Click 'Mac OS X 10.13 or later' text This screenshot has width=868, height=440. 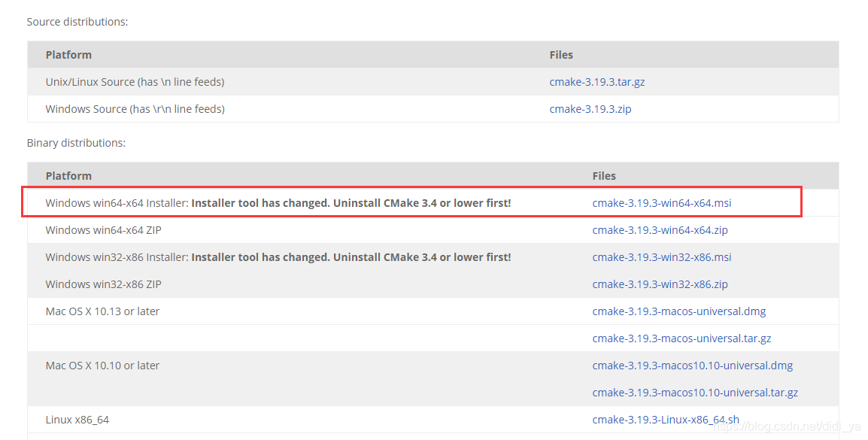pyautogui.click(x=102, y=311)
